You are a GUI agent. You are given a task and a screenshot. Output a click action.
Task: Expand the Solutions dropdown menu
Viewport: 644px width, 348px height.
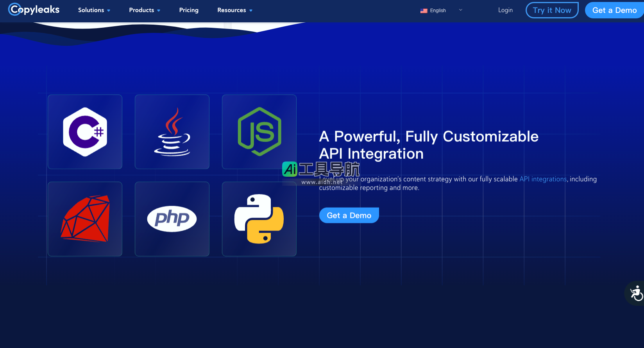point(94,10)
